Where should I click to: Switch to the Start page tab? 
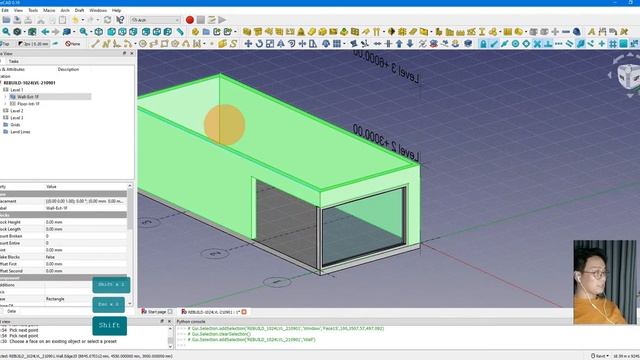tap(157, 311)
